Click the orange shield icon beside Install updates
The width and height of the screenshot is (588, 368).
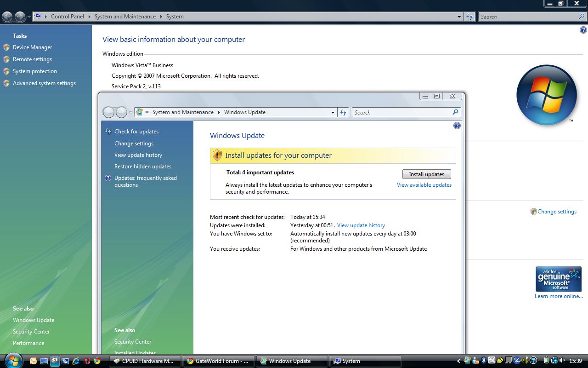[217, 155]
